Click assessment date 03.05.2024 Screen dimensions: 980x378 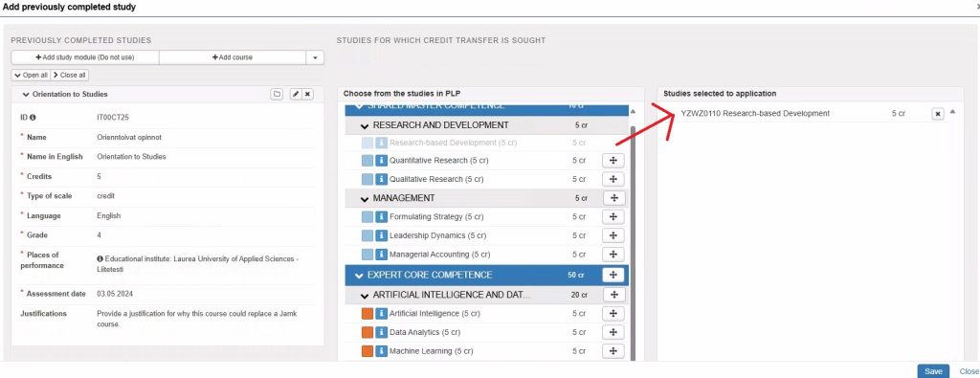115,294
